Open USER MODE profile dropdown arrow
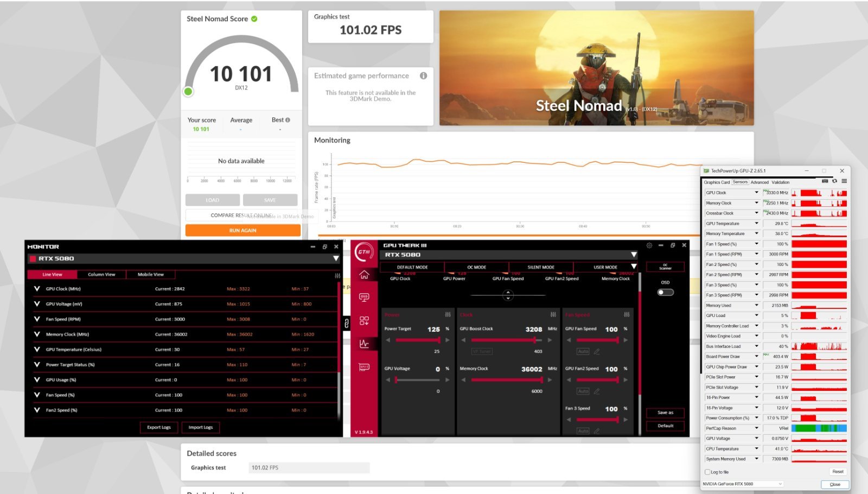This screenshot has width=868, height=494. click(x=633, y=267)
